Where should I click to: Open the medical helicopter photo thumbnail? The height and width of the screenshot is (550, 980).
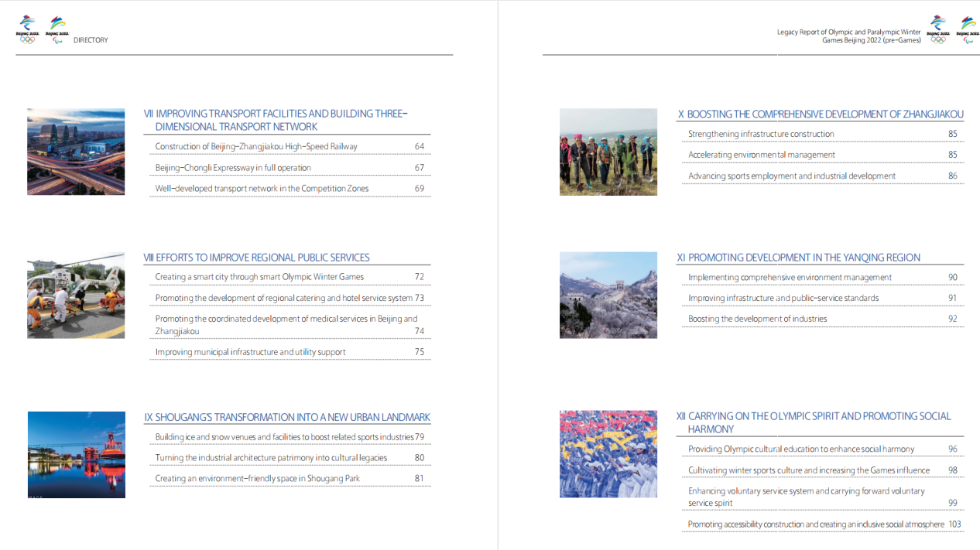tap(76, 295)
